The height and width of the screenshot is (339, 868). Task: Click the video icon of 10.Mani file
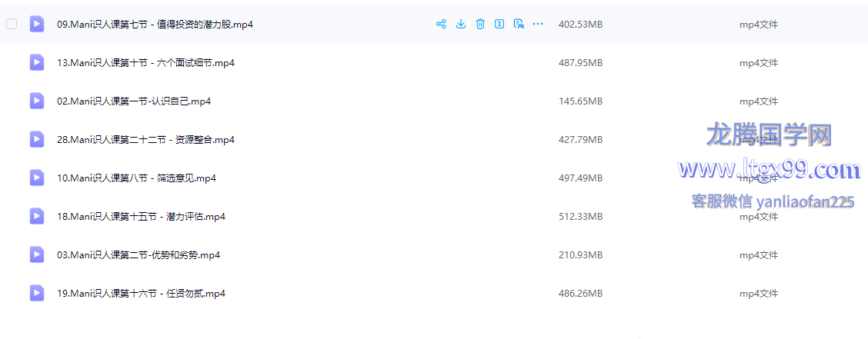point(37,178)
